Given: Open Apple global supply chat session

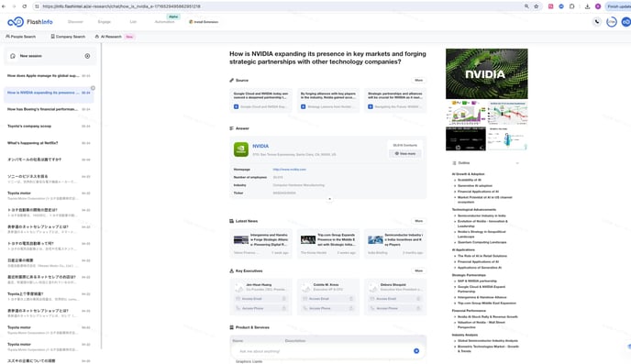Looking at the screenshot, I should [x=49, y=75].
